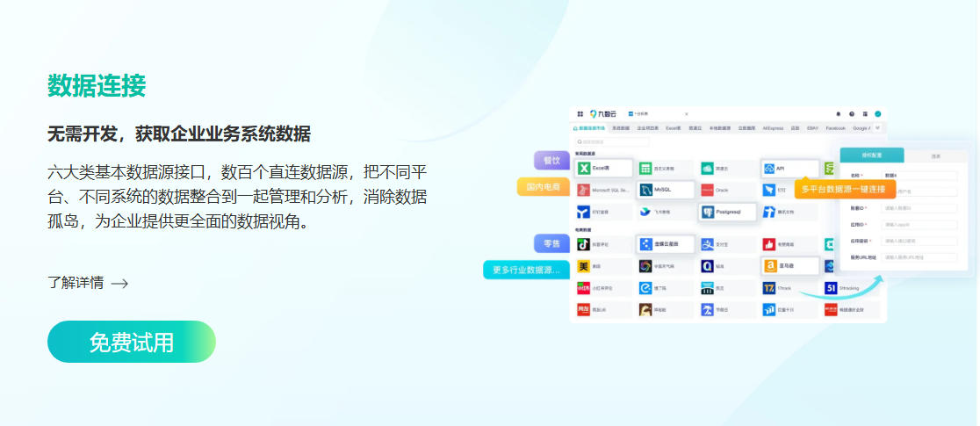Click the 服务URL地址 input field
This screenshot has height=426, width=980.
(x=919, y=257)
